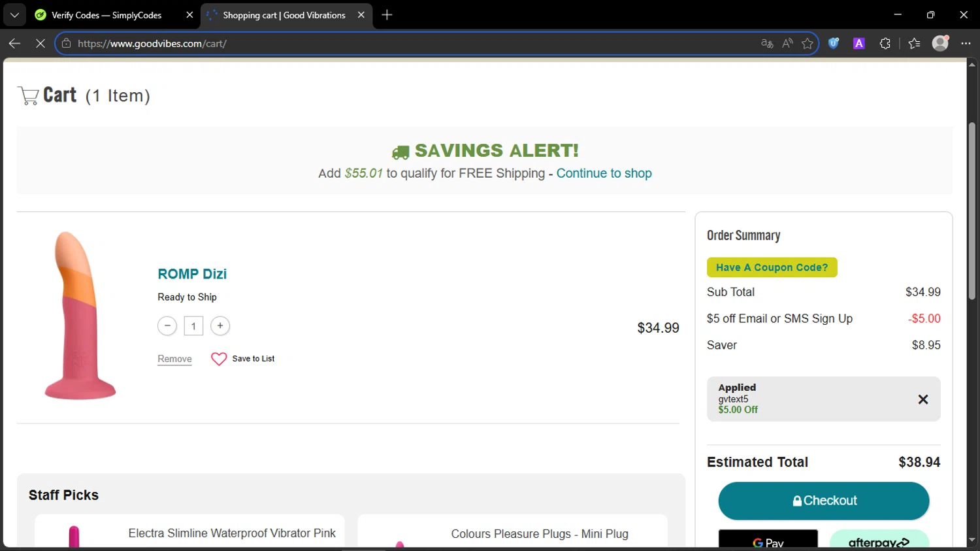980x551 pixels.
Task: Pay using the G Pay button
Action: [x=768, y=539]
